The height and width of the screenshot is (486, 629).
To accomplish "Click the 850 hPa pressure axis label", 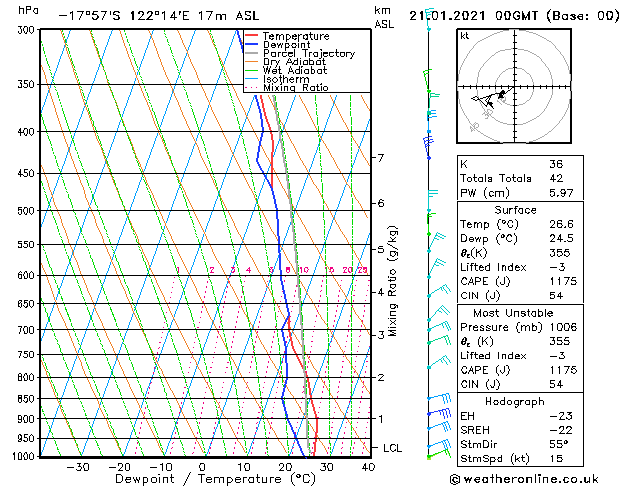I will point(28,399).
